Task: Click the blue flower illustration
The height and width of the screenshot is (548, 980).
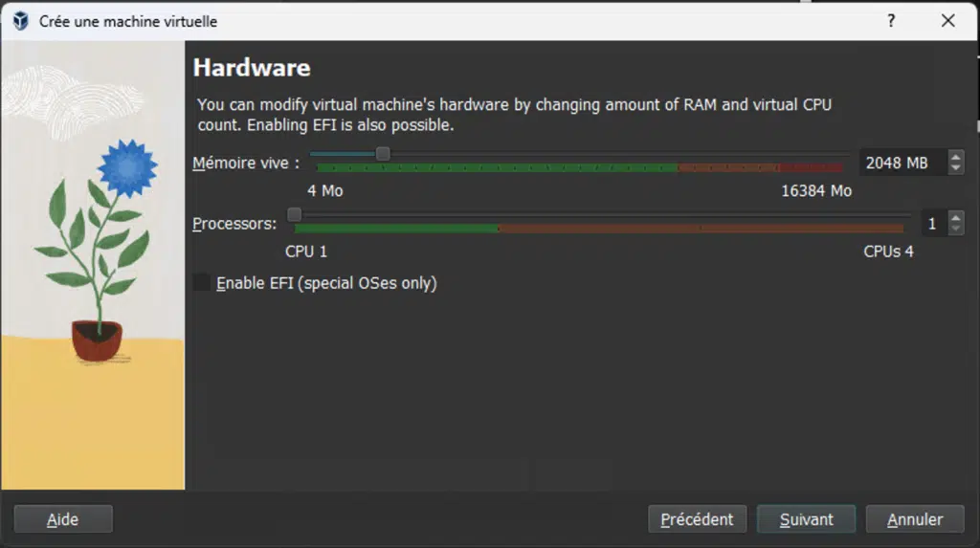Action: point(127,168)
